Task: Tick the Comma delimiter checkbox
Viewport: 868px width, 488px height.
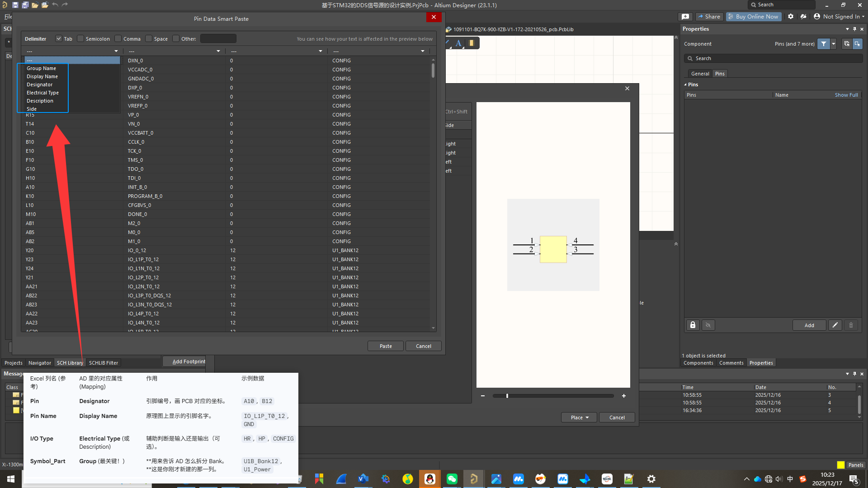Action: tap(118, 39)
